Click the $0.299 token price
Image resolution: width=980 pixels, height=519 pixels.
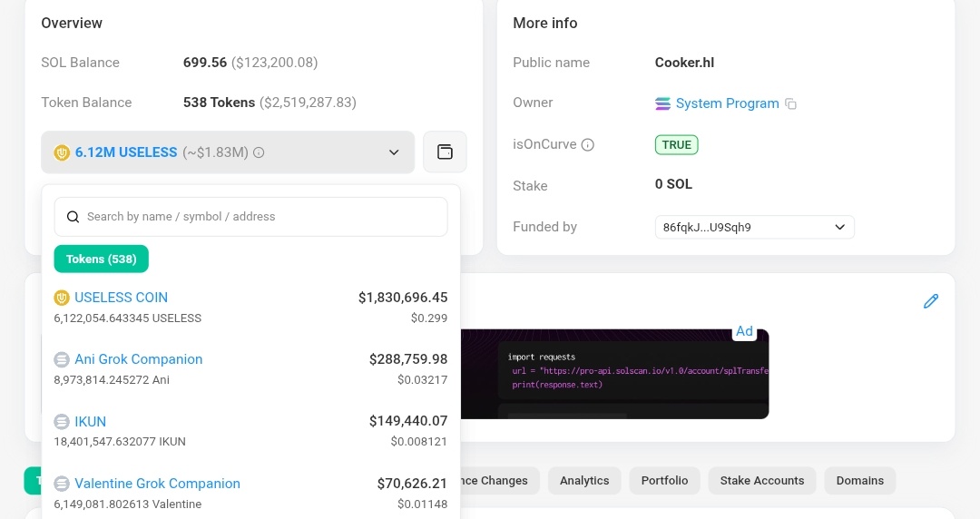428,318
